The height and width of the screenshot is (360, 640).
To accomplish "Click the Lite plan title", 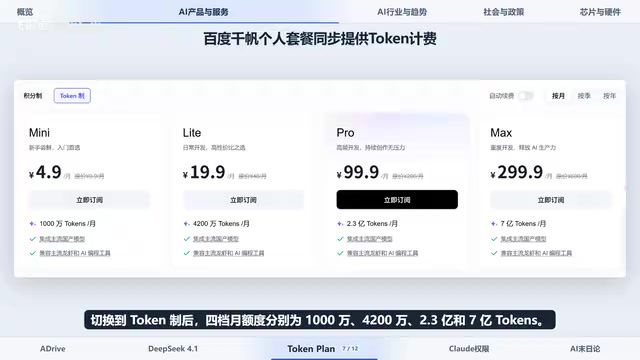I will point(192,133).
